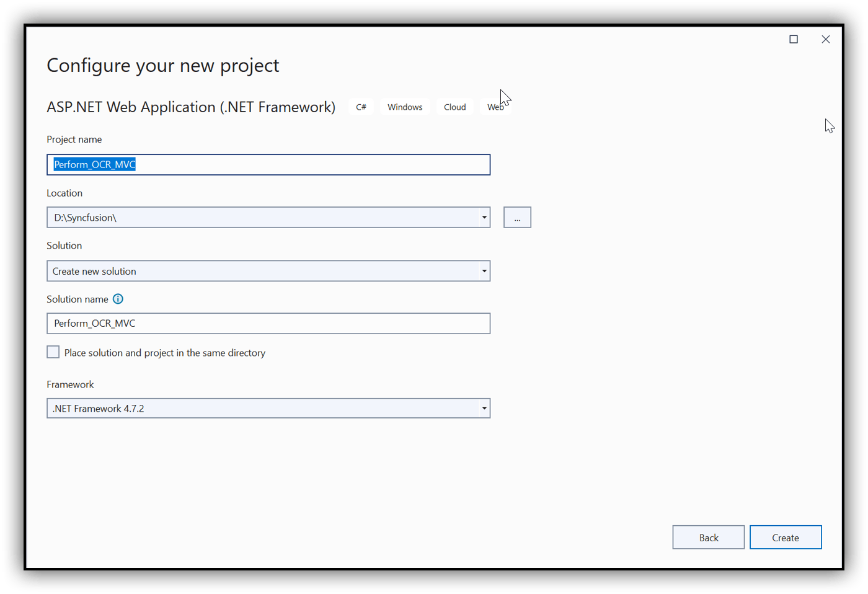This screenshot has height=594, width=868.
Task: Enable Place solution and project in same directory
Action: click(53, 352)
